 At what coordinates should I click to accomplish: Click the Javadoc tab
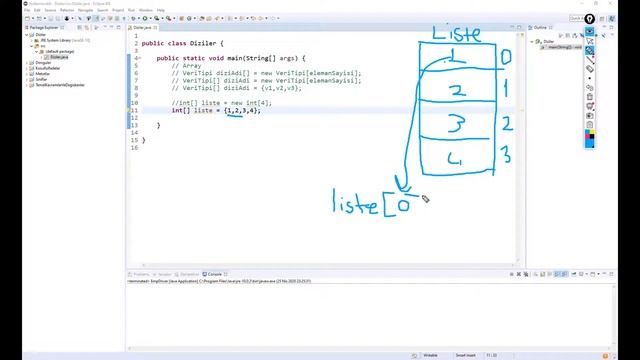click(162, 274)
